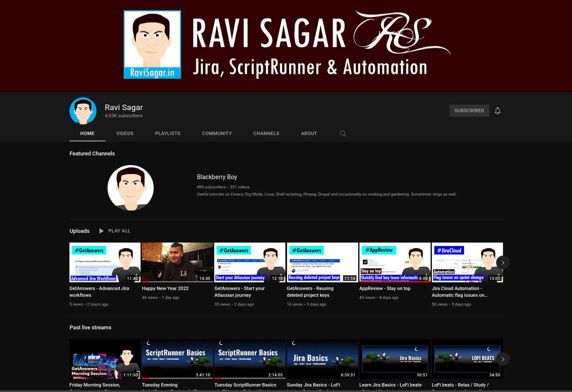This screenshot has height=392, width=572.
Task: Click '4.03K subscribers' count text
Action: [124, 116]
